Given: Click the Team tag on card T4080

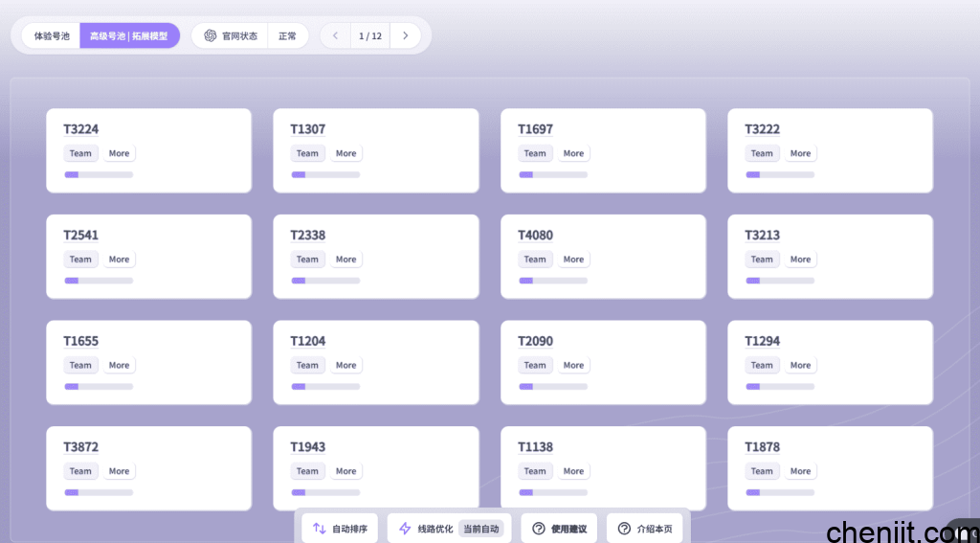Looking at the screenshot, I should tap(535, 260).
